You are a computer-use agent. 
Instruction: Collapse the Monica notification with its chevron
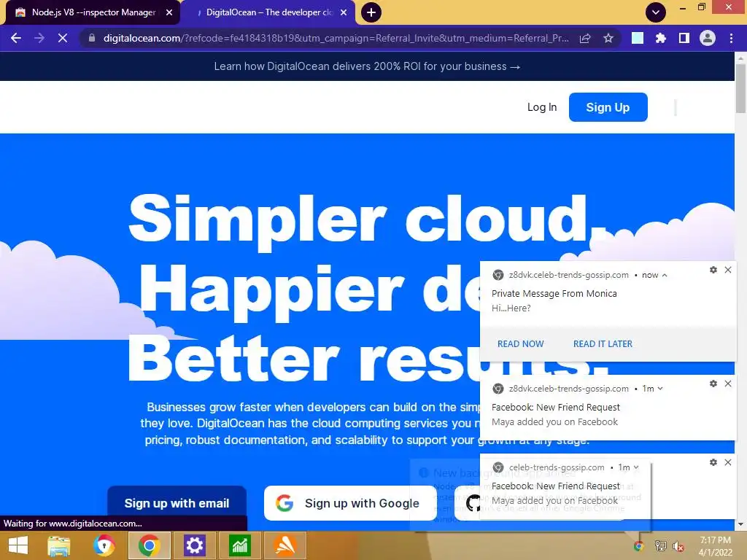pyautogui.click(x=665, y=275)
